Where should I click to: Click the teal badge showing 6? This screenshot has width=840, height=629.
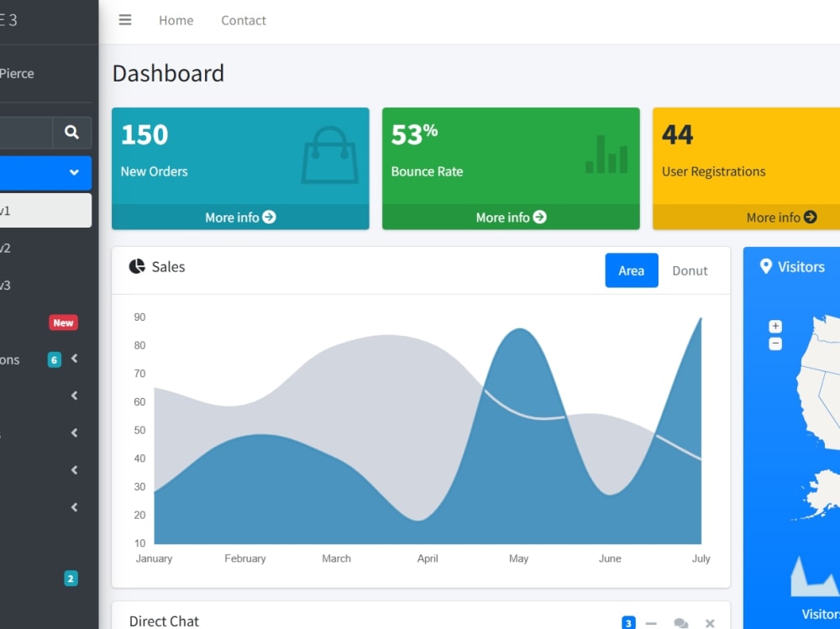pyautogui.click(x=54, y=359)
